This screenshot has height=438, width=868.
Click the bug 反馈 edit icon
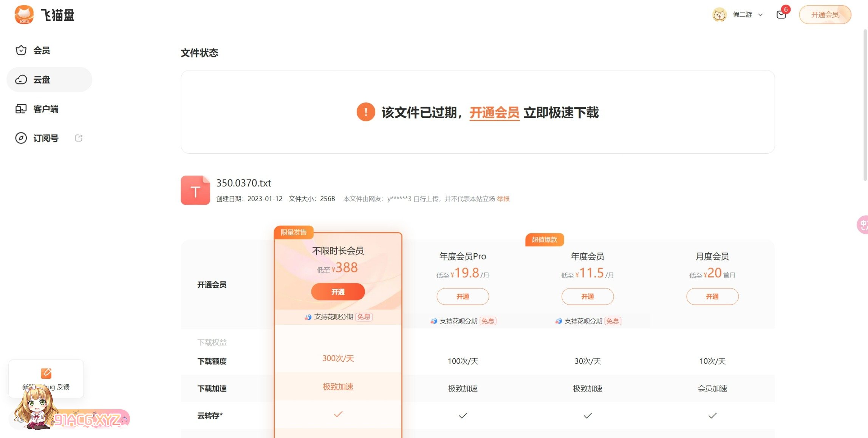click(x=46, y=373)
